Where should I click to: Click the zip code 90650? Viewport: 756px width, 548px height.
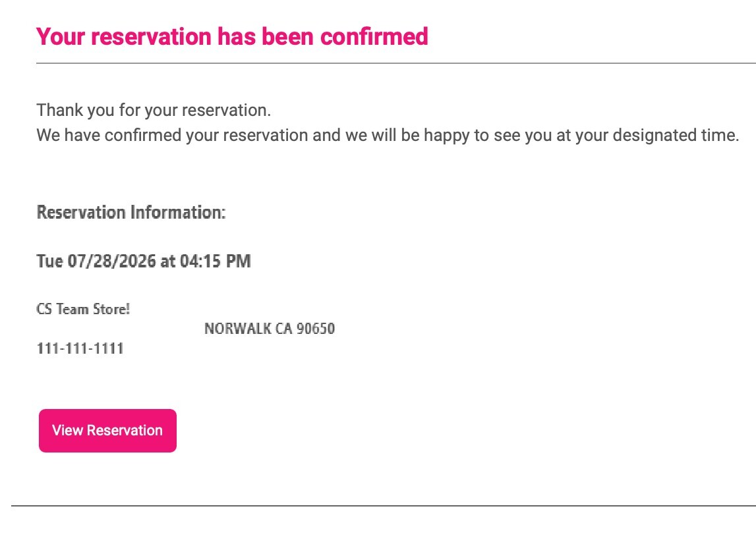[316, 328]
